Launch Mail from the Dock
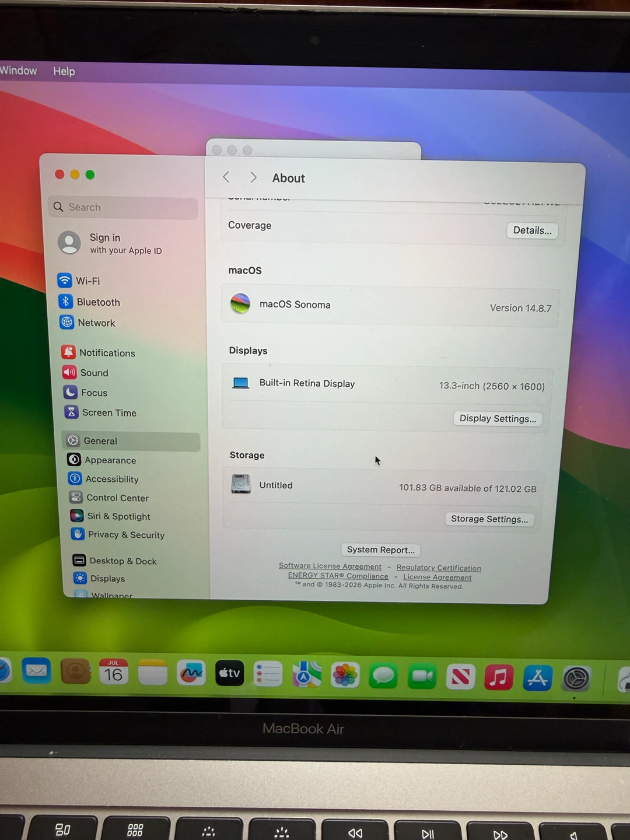The height and width of the screenshot is (840, 630). point(36,671)
